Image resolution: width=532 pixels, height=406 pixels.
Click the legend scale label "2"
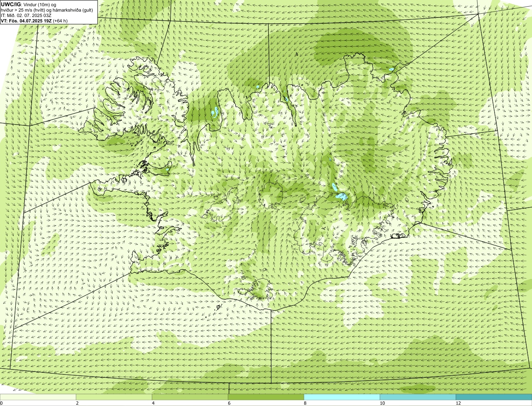[x=77, y=403]
